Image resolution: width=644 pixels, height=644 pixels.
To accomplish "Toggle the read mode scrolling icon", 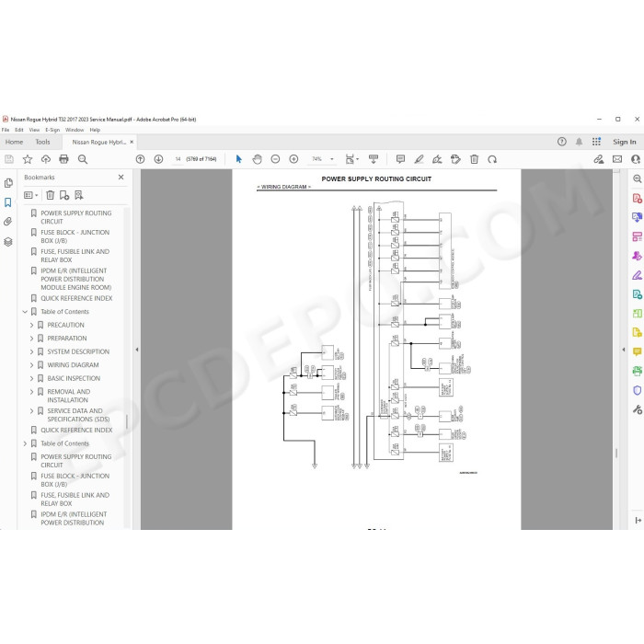I will [374, 159].
